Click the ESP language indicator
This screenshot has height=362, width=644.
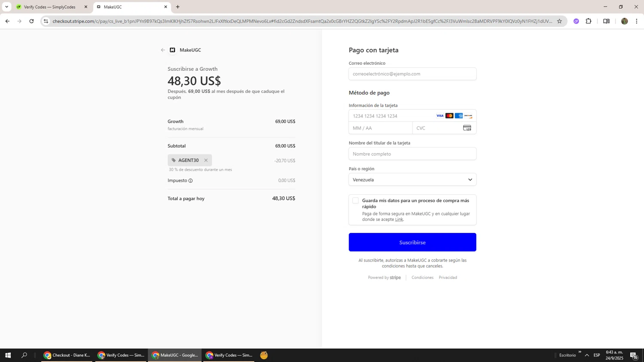pyautogui.click(x=597, y=355)
